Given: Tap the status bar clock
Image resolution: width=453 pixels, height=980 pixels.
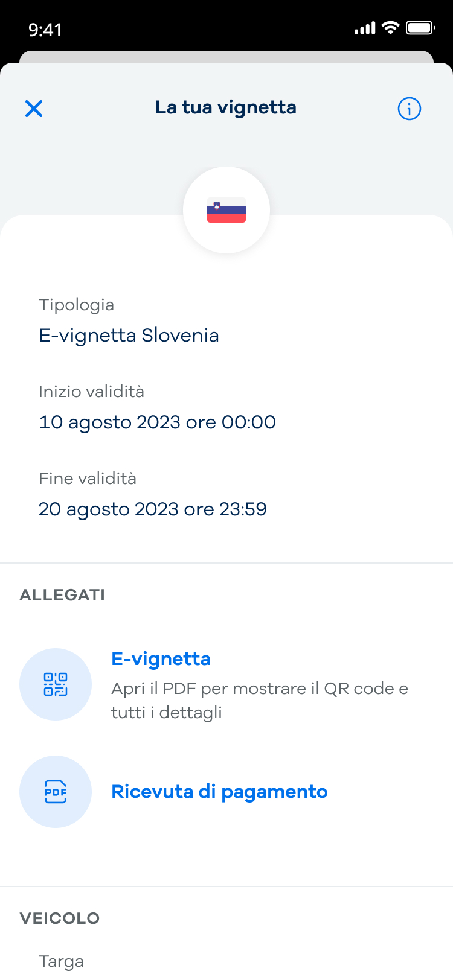Looking at the screenshot, I should pos(45,30).
